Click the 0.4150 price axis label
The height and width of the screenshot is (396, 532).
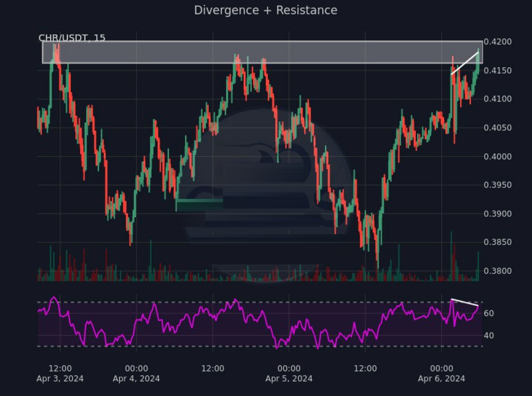[x=497, y=70]
